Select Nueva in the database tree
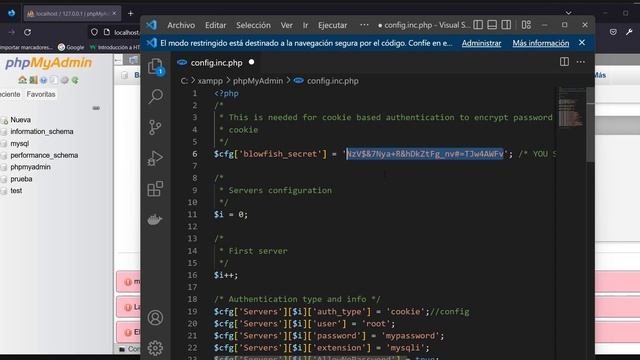640x360 pixels. 20,120
